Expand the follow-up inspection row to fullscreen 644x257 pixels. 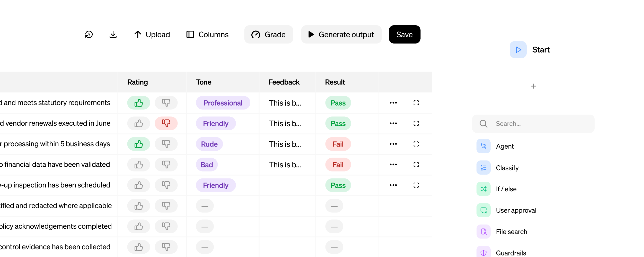[416, 185]
